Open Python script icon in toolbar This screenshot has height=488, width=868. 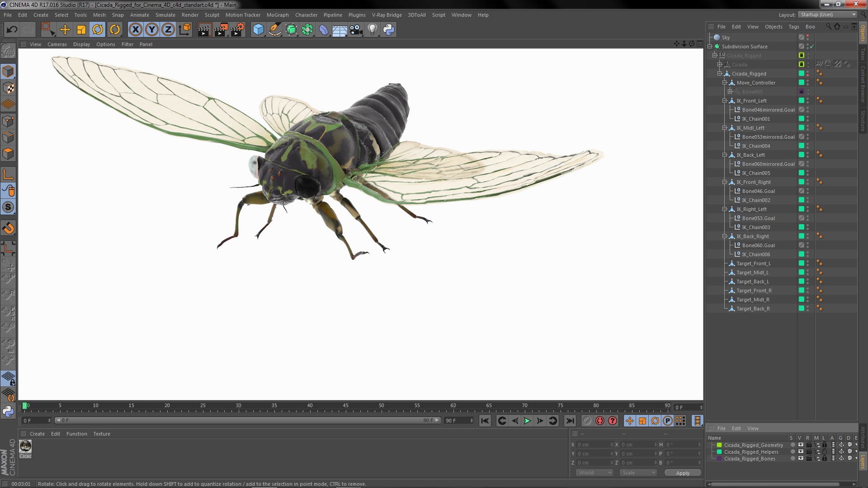click(x=389, y=30)
